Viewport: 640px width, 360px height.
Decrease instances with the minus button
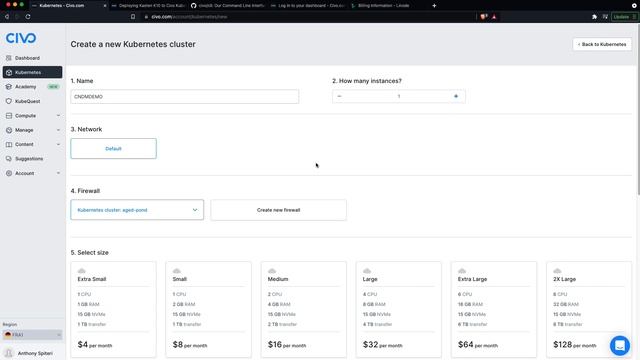[339, 96]
